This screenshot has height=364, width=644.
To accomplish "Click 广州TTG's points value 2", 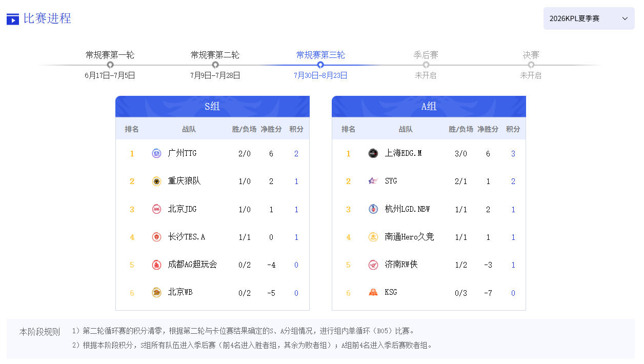I will tap(296, 154).
